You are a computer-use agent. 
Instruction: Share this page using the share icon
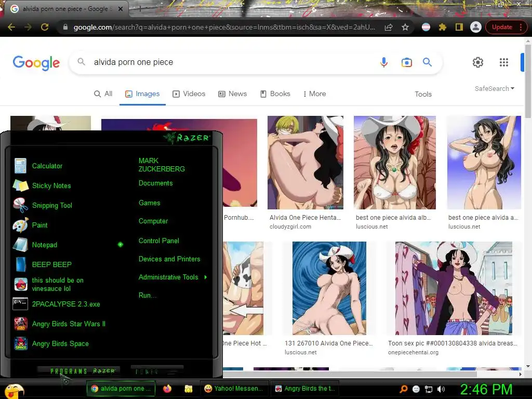[389, 27]
